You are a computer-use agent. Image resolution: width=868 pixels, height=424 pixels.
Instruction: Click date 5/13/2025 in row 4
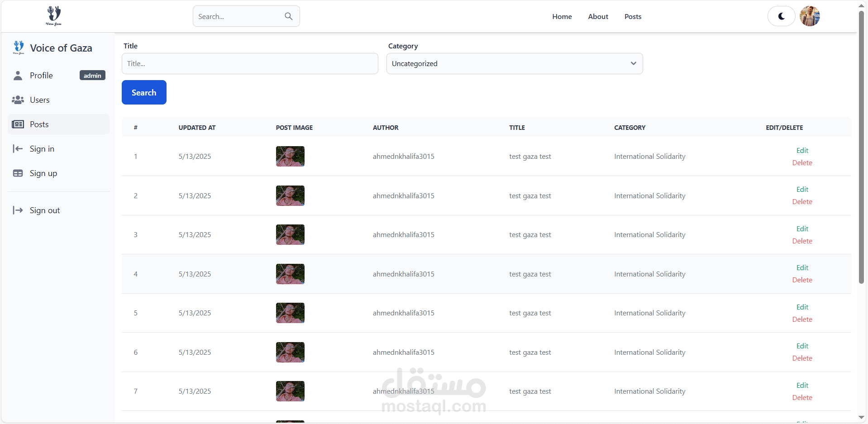click(195, 274)
